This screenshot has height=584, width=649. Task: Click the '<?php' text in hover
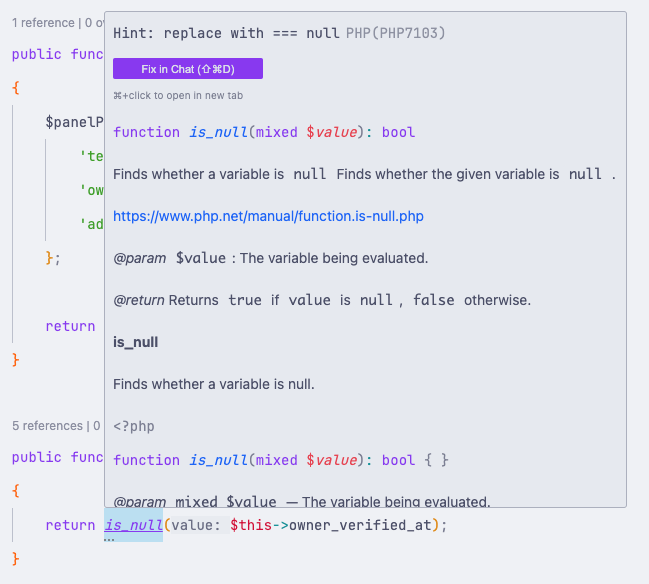click(x=134, y=426)
